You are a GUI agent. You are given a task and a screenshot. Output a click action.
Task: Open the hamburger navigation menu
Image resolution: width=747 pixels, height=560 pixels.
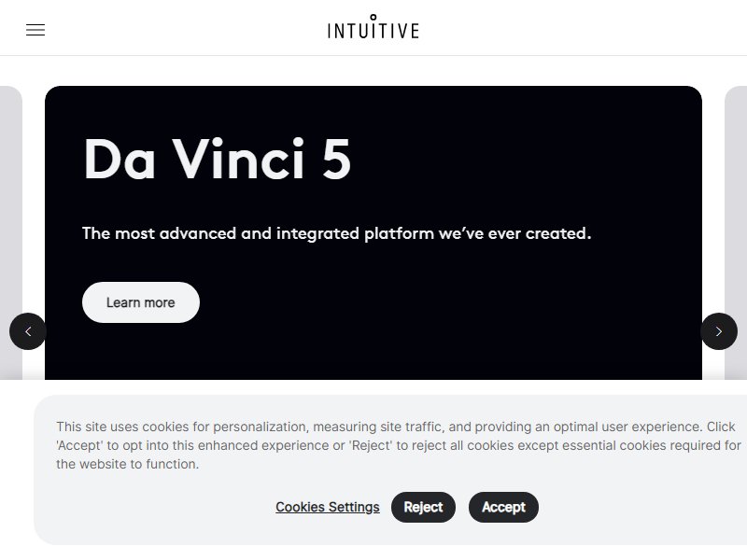tap(35, 30)
